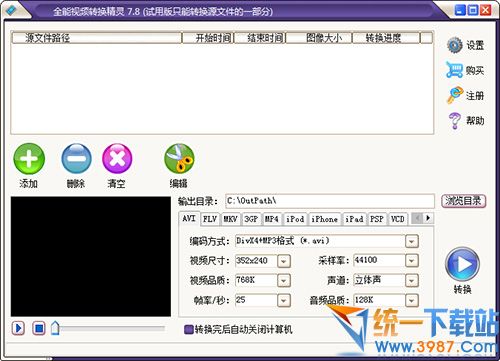Expand the encoding method (编码方式) dropdown

(x=412, y=241)
